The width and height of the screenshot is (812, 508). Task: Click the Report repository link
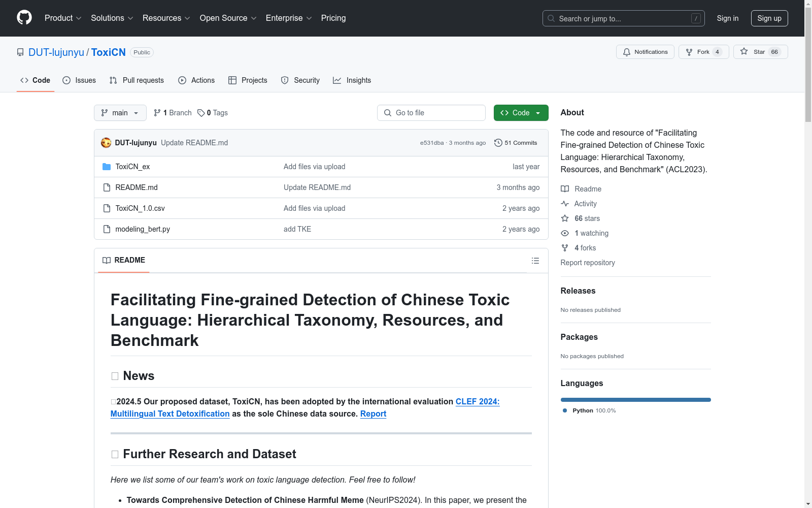588,263
